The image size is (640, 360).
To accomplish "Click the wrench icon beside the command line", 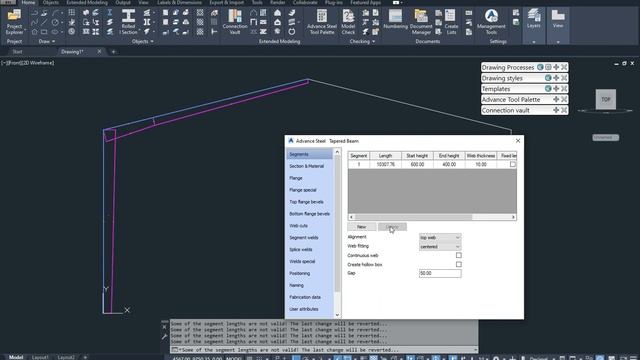I will (x=164, y=337).
